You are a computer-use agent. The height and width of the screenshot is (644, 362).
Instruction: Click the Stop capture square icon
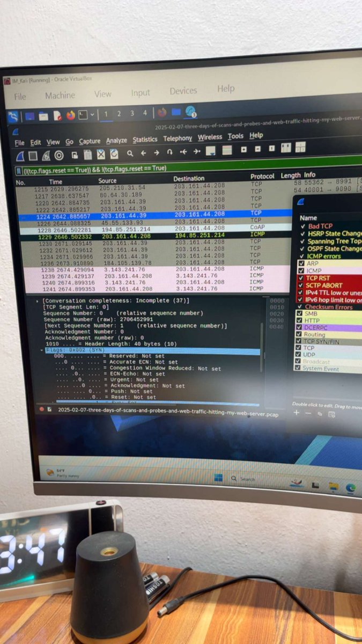[x=33, y=156]
